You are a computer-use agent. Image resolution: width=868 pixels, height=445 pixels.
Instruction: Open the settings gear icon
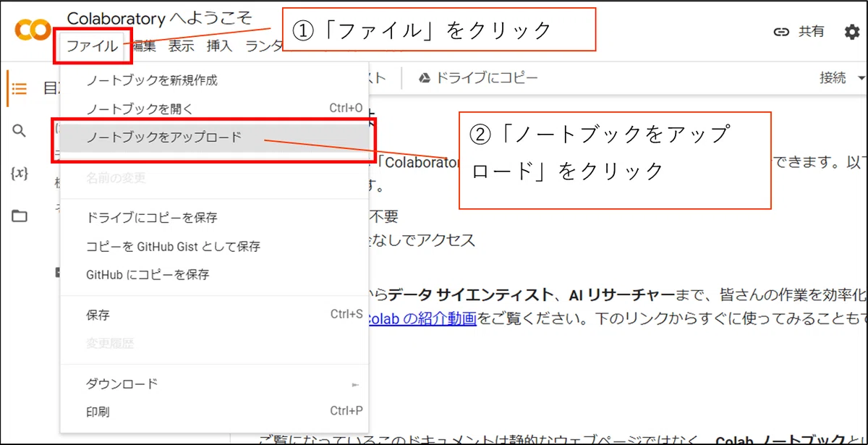(853, 32)
